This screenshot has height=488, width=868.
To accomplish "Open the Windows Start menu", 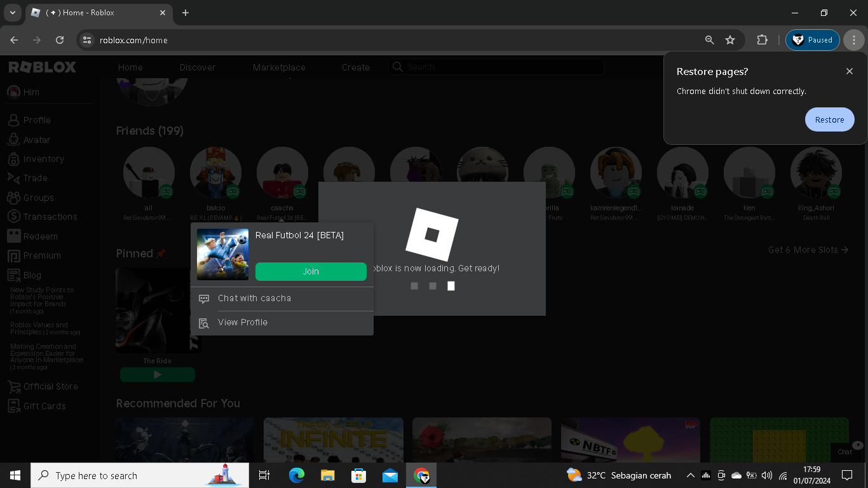I will click(15, 475).
